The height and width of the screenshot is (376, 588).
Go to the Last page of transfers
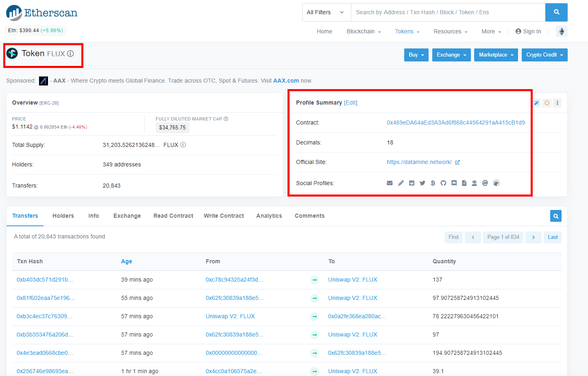click(x=553, y=237)
